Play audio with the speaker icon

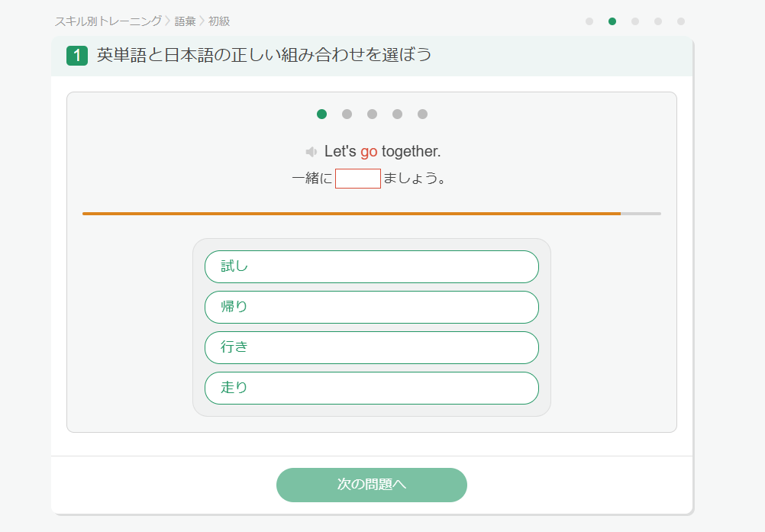(311, 152)
